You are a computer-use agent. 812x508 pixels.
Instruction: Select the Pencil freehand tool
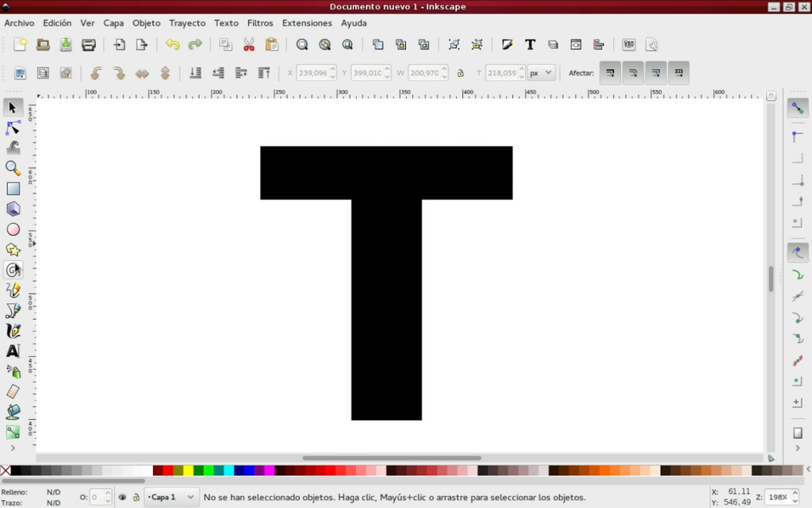coord(13,290)
